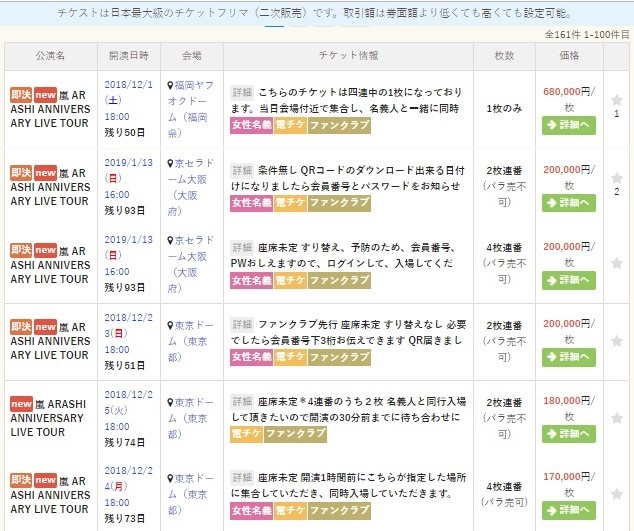Click the 価格 column header
The image size is (634, 531).
569,56
